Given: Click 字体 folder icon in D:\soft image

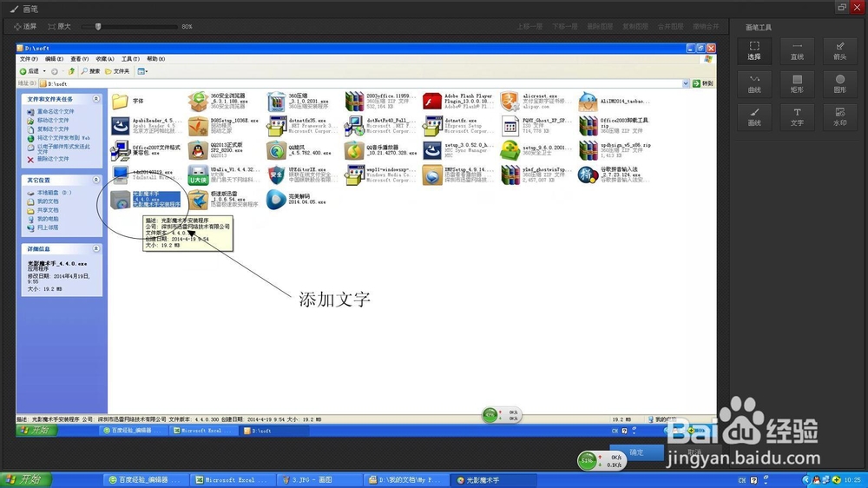Looking at the screenshot, I should coord(120,102).
